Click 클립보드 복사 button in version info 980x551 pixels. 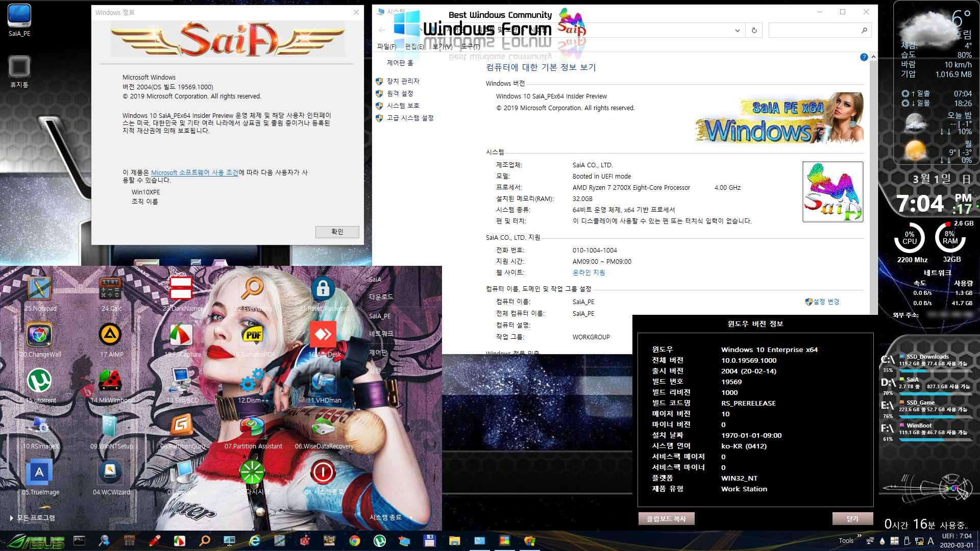tap(666, 518)
